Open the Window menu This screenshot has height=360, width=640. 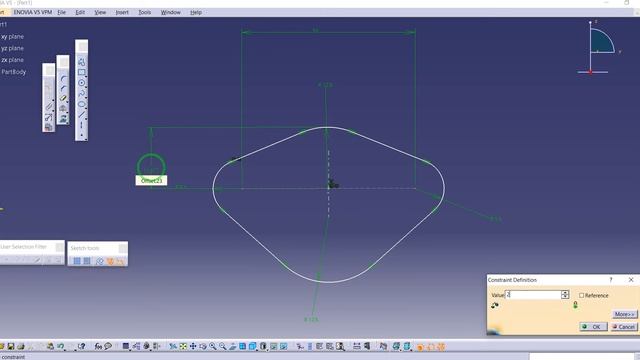click(x=171, y=12)
